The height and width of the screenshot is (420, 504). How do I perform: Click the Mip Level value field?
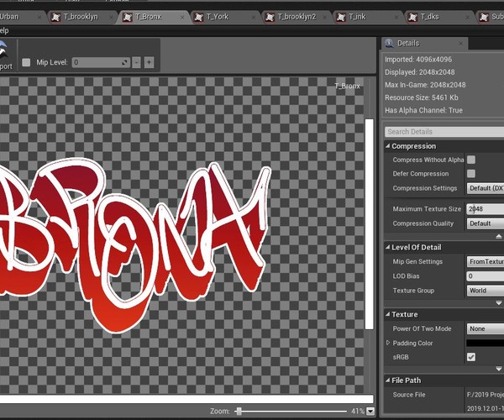click(102, 62)
